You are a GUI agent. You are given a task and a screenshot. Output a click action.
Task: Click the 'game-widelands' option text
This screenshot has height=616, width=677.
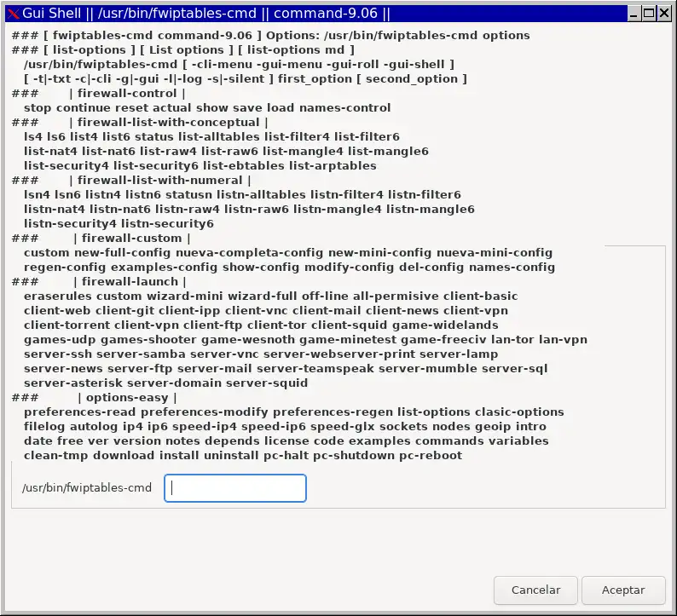click(x=445, y=325)
